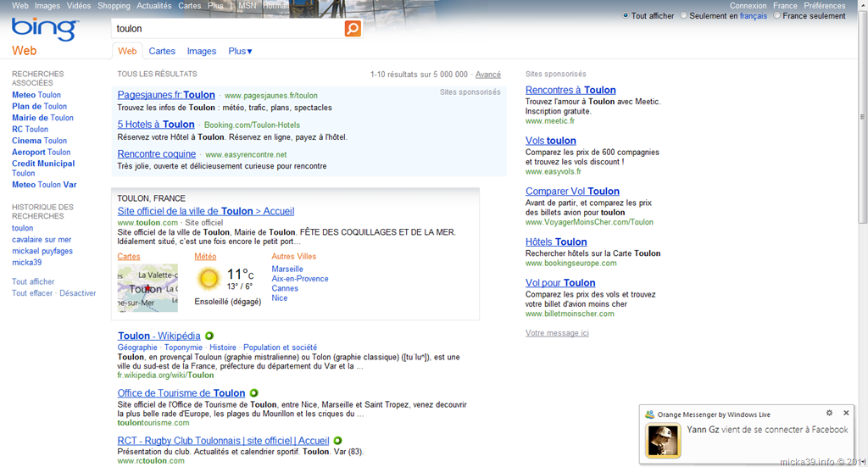The height and width of the screenshot is (467, 868).
Task: Open Préférences at the top right
Action: point(824,6)
